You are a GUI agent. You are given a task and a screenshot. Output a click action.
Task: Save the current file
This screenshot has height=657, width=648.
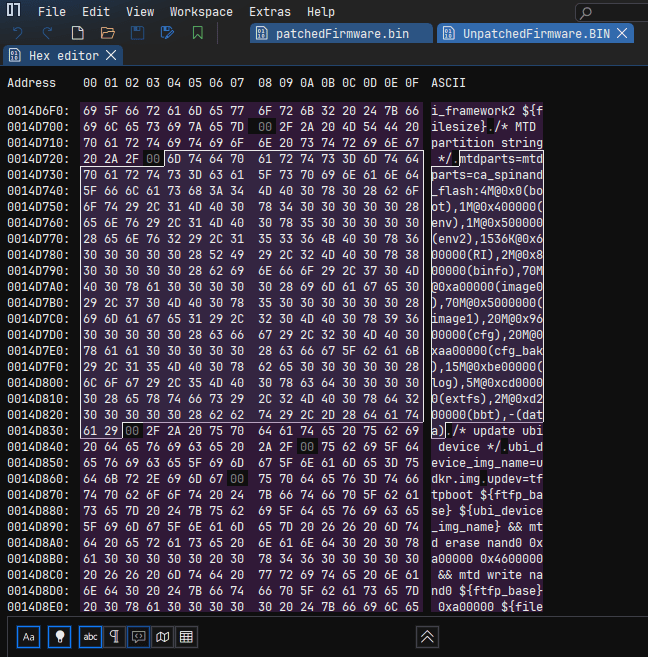click(x=137, y=33)
